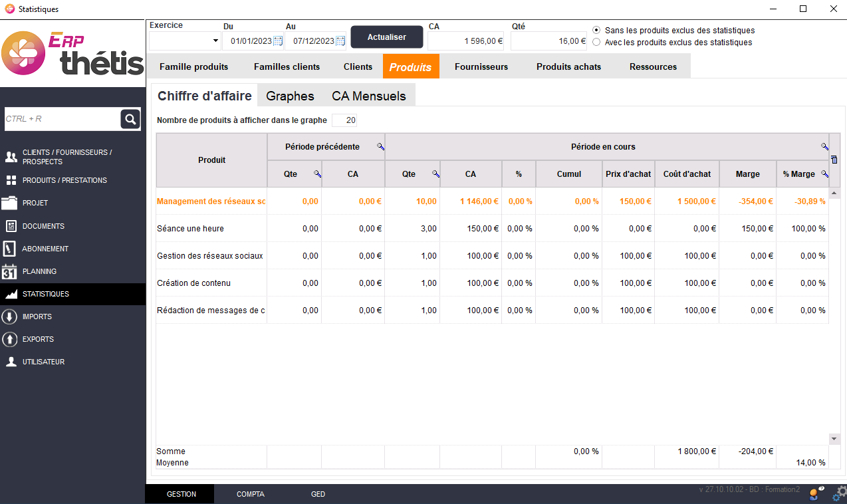Open filter on % Marge column
847x504 pixels.
(824, 174)
